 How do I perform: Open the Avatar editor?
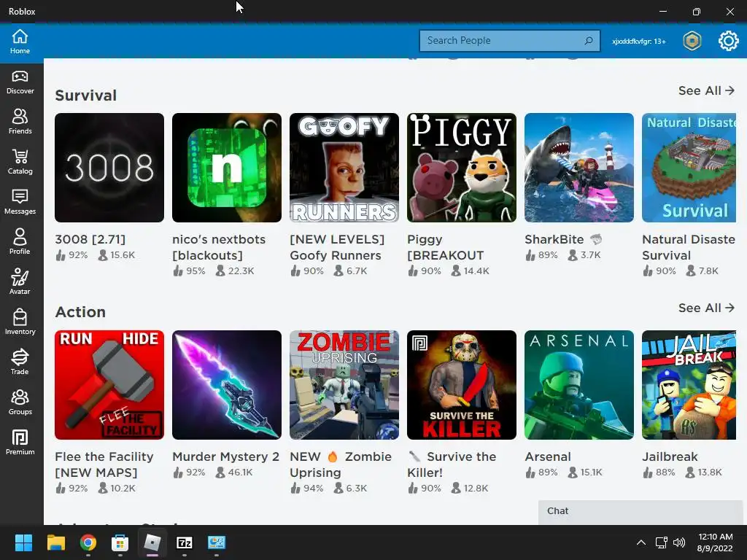click(x=20, y=282)
